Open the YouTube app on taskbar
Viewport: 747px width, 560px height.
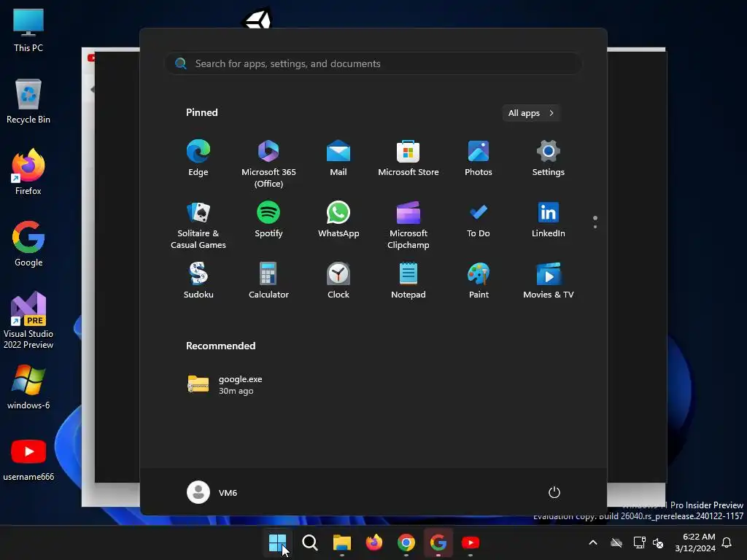tap(471, 542)
